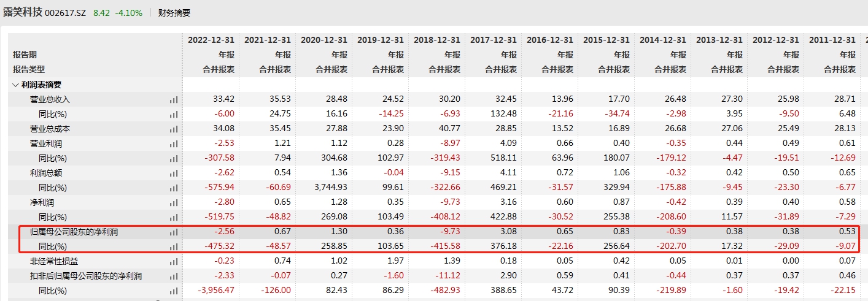The width and height of the screenshot is (868, 301).
Task: Click the 利润总额 row label
Action: 46,173
